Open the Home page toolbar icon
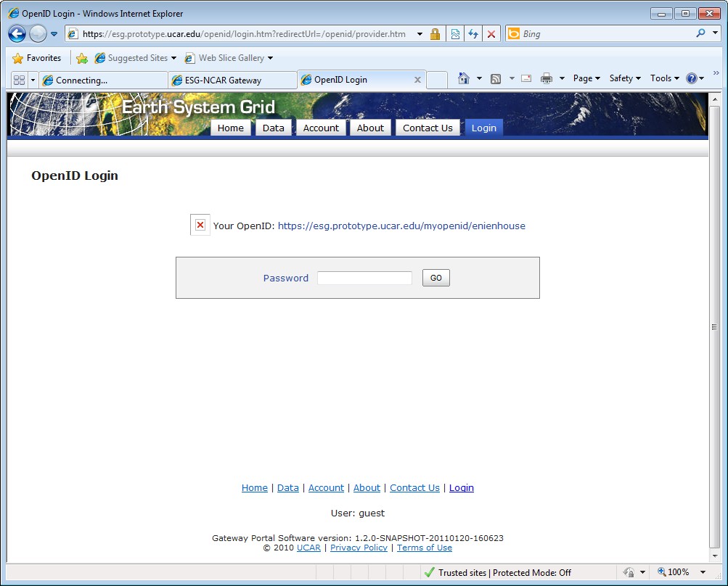 point(464,78)
